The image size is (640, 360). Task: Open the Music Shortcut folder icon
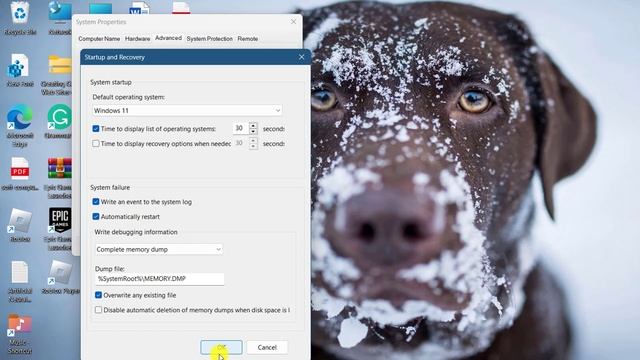(x=20, y=333)
